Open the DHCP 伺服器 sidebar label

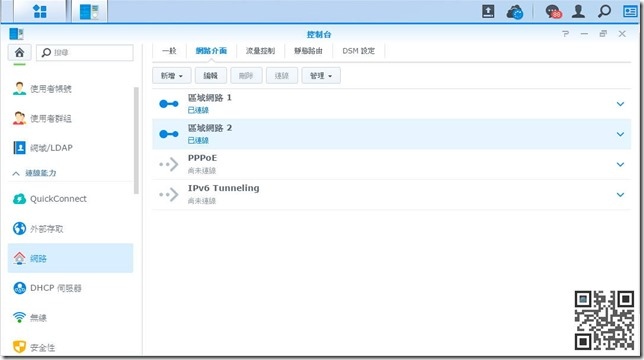tap(56, 288)
